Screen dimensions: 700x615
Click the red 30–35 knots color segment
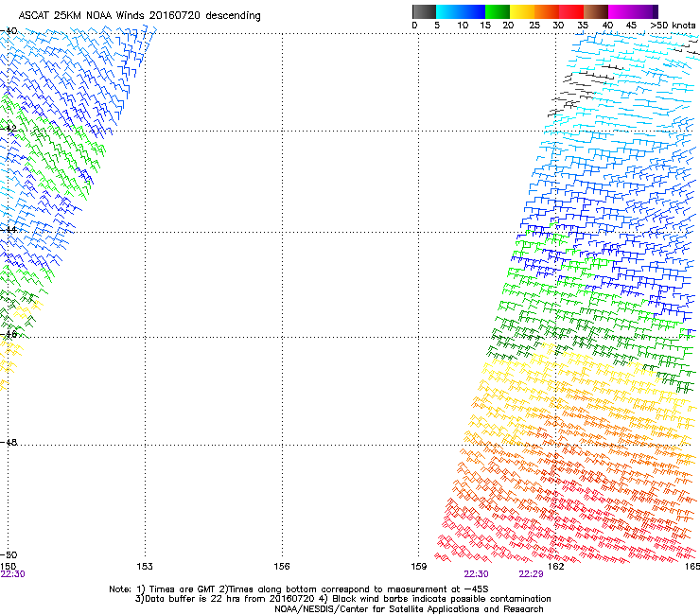point(571,11)
